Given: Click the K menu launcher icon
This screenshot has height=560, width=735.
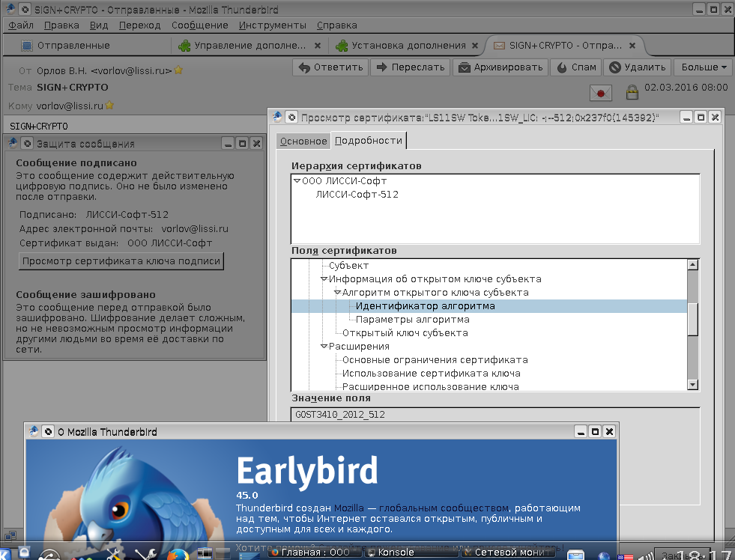Looking at the screenshot, I should point(6,553).
